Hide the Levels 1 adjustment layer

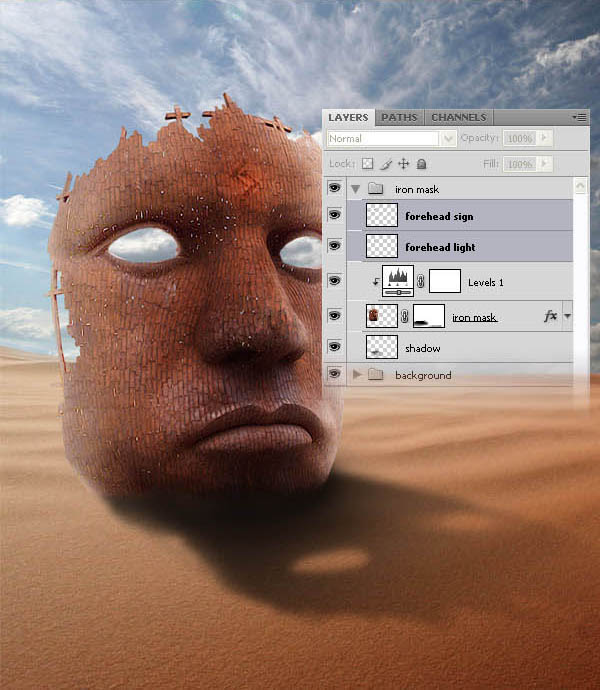pyautogui.click(x=335, y=281)
